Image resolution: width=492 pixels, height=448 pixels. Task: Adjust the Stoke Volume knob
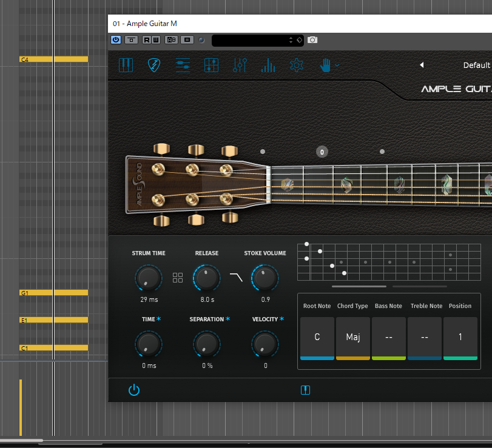pyautogui.click(x=265, y=278)
